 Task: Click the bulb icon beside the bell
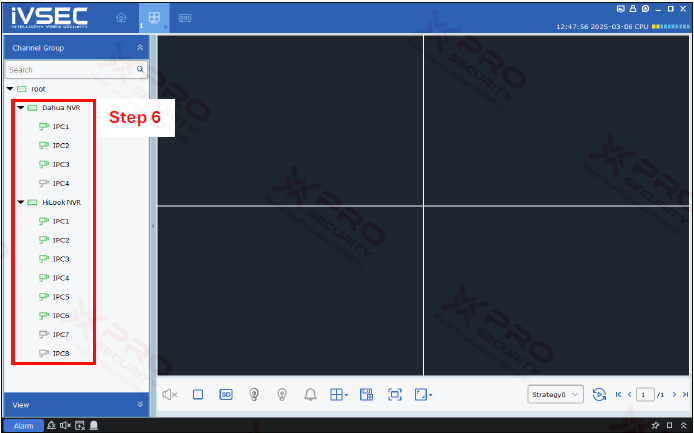click(x=282, y=394)
